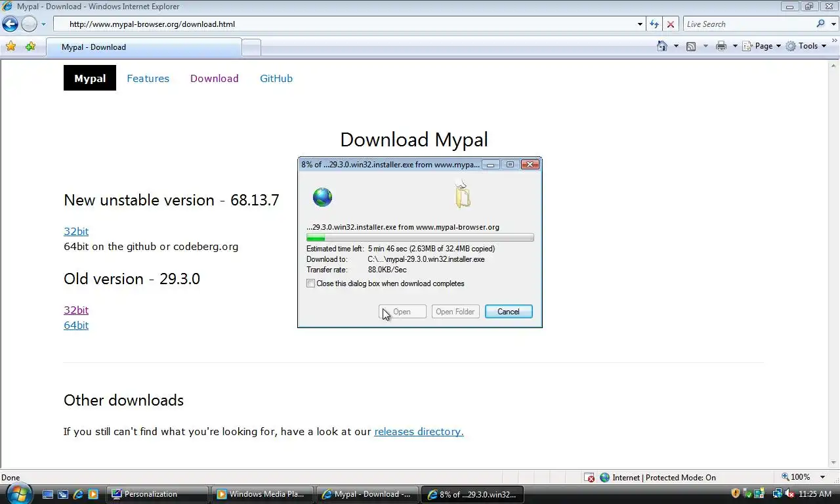The height and width of the screenshot is (504, 840).
Task: Click the Home icon in command bar
Action: [x=662, y=46]
